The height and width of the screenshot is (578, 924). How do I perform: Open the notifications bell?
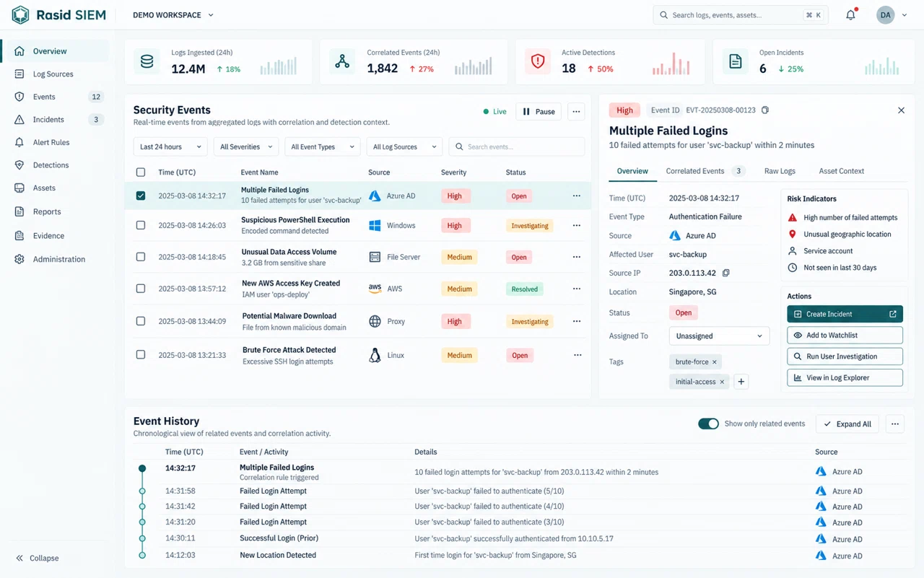(850, 14)
